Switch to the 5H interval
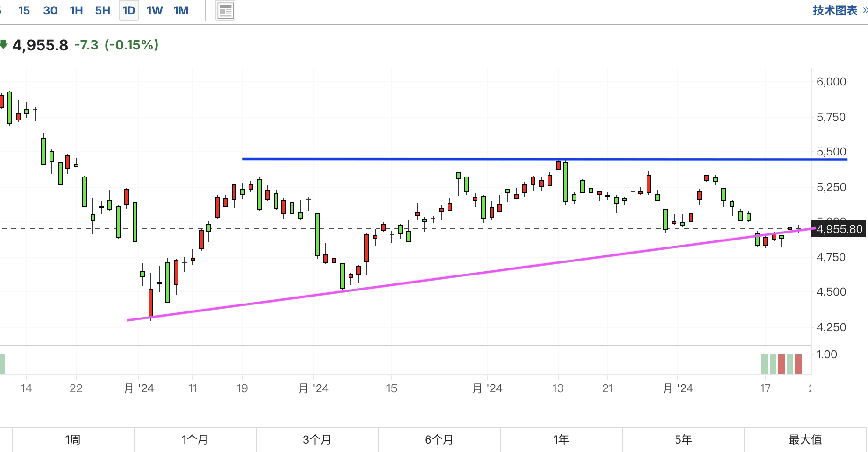 [x=102, y=11]
